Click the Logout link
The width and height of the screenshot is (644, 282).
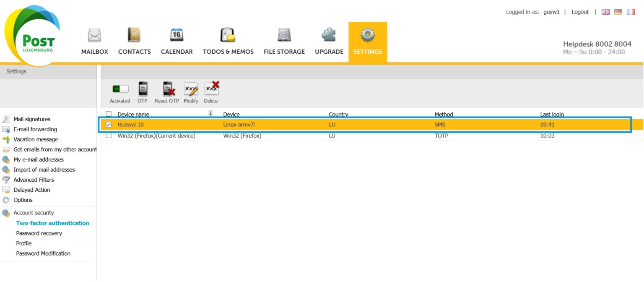(580, 12)
